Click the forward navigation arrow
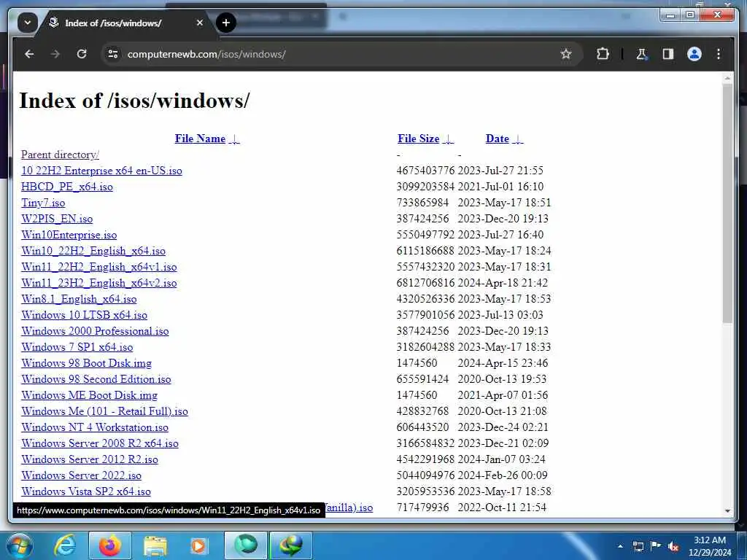This screenshot has width=747, height=560. 55,54
